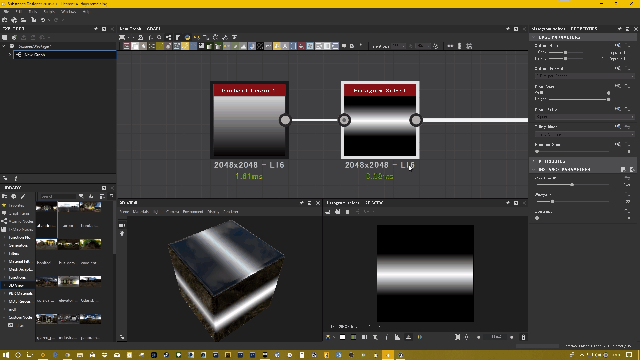Viewport: 640px width, 360px height.
Task: Click the node hierarchy icon in graph toolbar
Action: (x=169, y=37)
